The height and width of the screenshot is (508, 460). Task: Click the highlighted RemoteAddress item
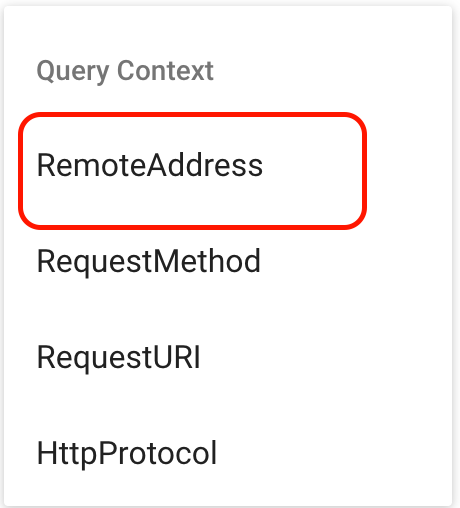(x=193, y=171)
